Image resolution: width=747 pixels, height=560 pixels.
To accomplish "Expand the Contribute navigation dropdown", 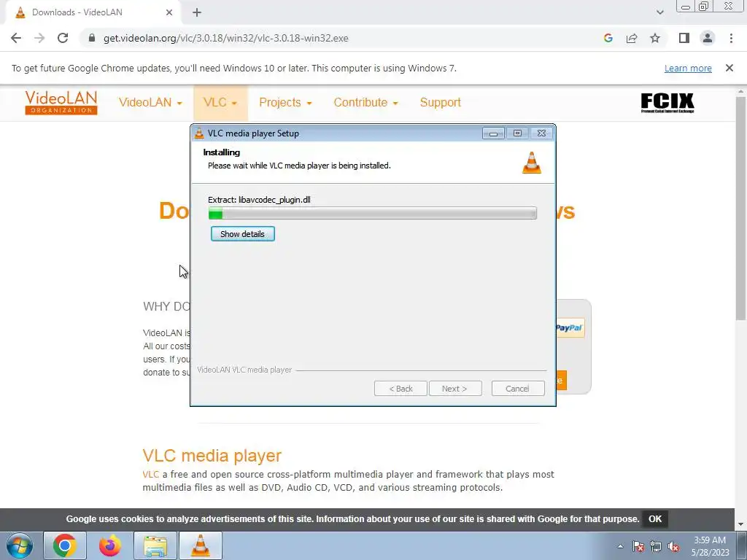I will [x=366, y=102].
